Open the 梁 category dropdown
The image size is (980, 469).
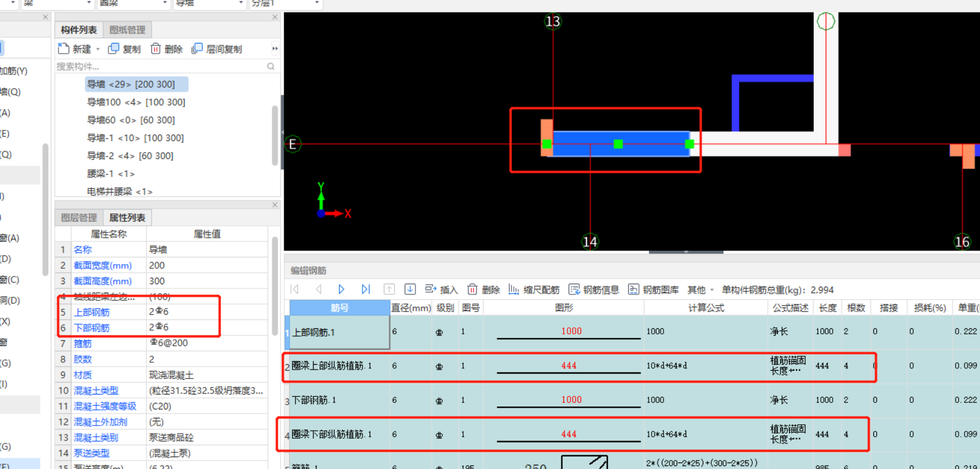(89, 3)
